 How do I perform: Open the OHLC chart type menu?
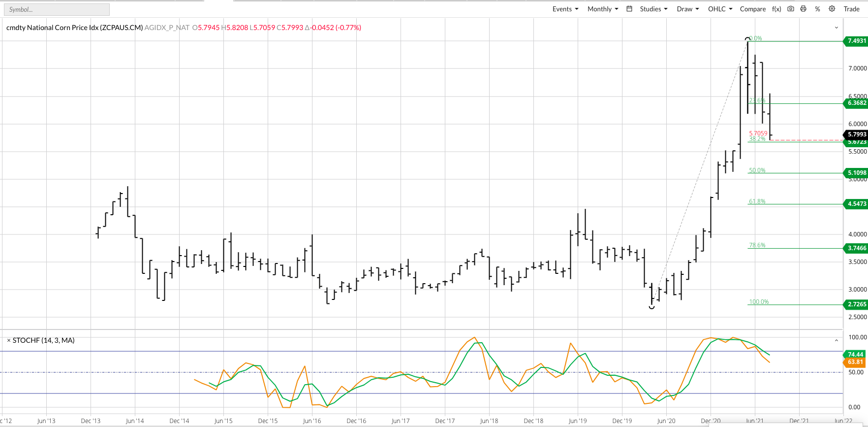(x=720, y=9)
